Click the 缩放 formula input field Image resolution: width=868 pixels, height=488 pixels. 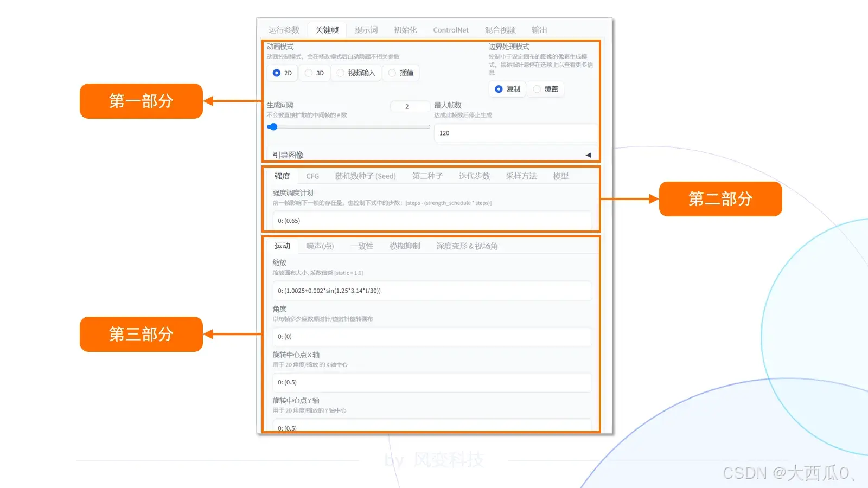432,291
